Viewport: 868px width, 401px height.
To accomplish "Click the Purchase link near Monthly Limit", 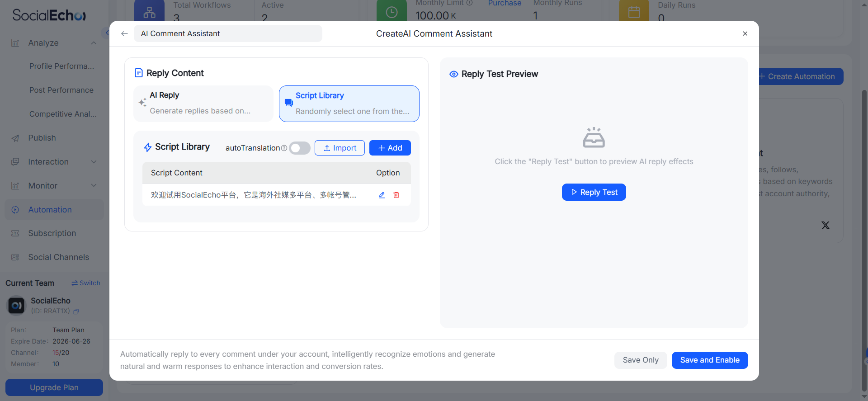I will pos(505,3).
